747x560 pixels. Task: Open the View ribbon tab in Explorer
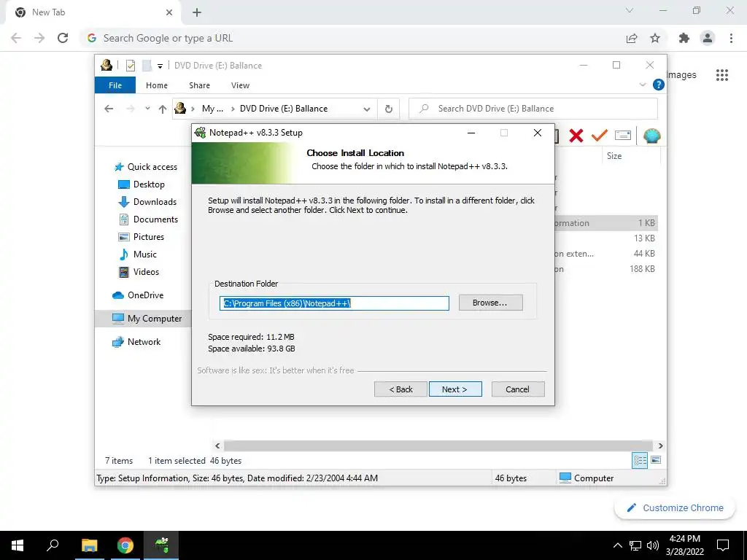[x=240, y=85]
